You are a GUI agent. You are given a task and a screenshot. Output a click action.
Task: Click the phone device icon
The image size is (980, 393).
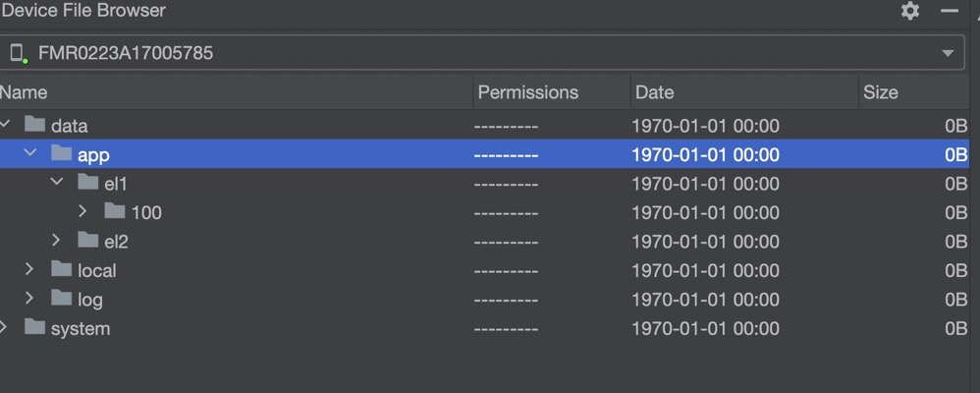17,53
